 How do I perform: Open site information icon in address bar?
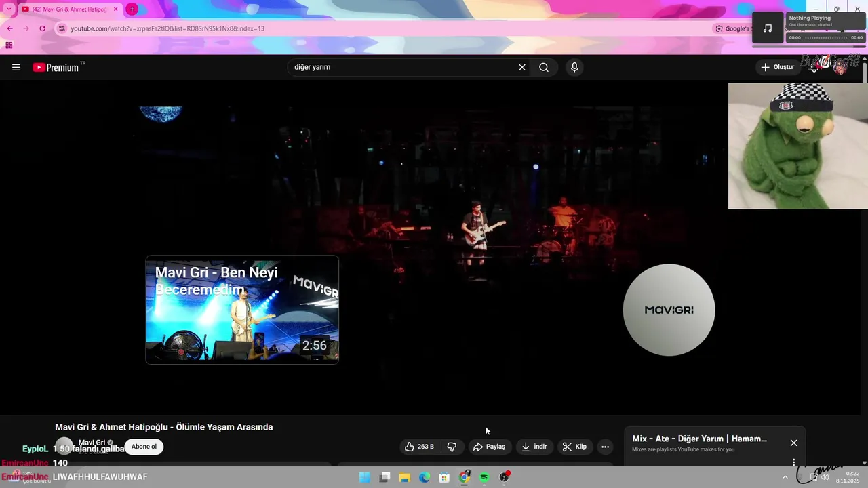pyautogui.click(x=62, y=28)
